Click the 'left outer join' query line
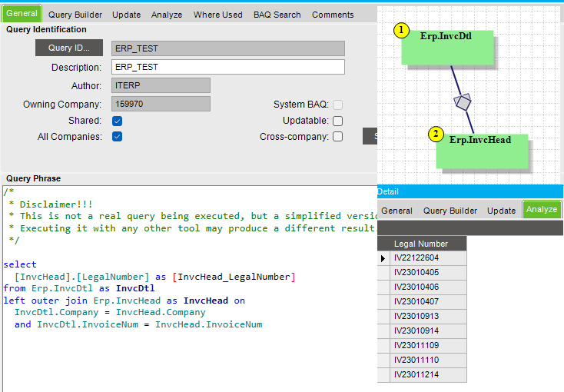The height and width of the screenshot is (392, 564). (124, 301)
